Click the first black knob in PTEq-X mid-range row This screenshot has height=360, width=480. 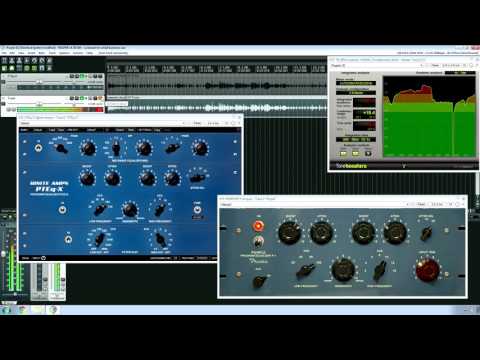click(x=88, y=148)
